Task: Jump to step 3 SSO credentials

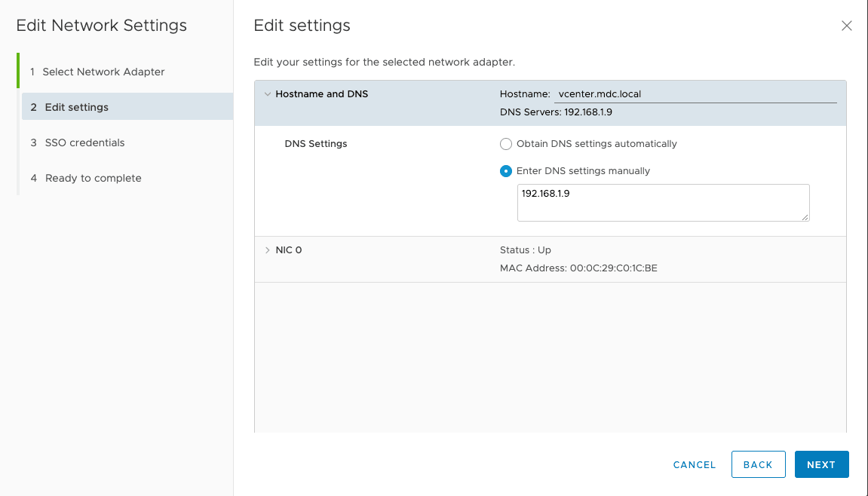Action: [x=84, y=142]
